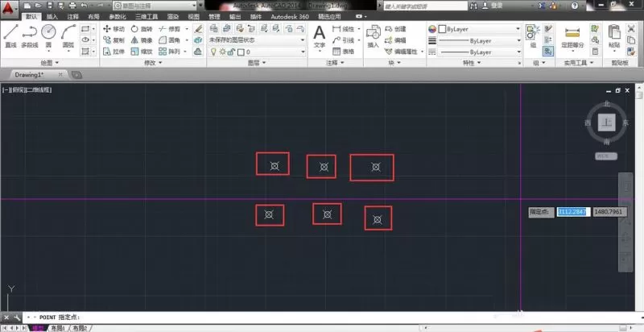Open the 修剪 dropdown arrow
The height and width of the screenshot is (332, 644).
187,29
